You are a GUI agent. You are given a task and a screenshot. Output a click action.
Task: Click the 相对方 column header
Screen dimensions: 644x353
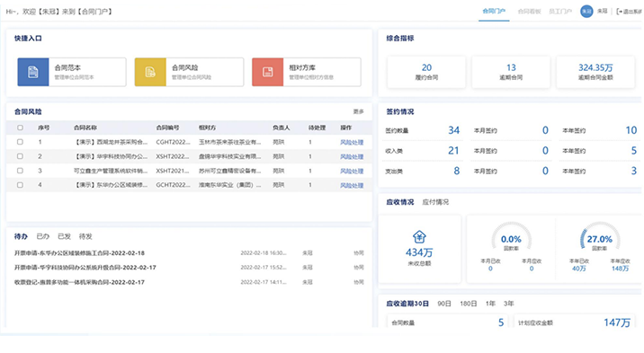[x=208, y=128]
